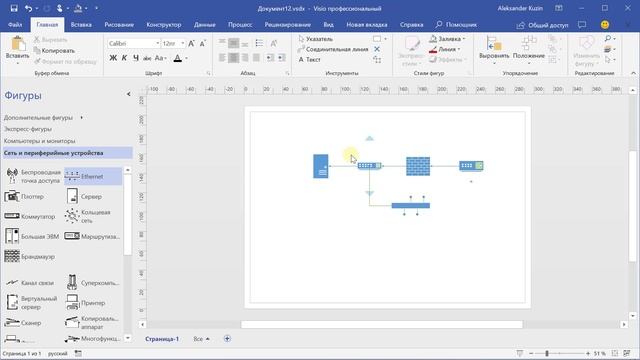The width and height of the screenshot is (640, 360).
Task: Click the font color A swatch
Action: click(178, 58)
